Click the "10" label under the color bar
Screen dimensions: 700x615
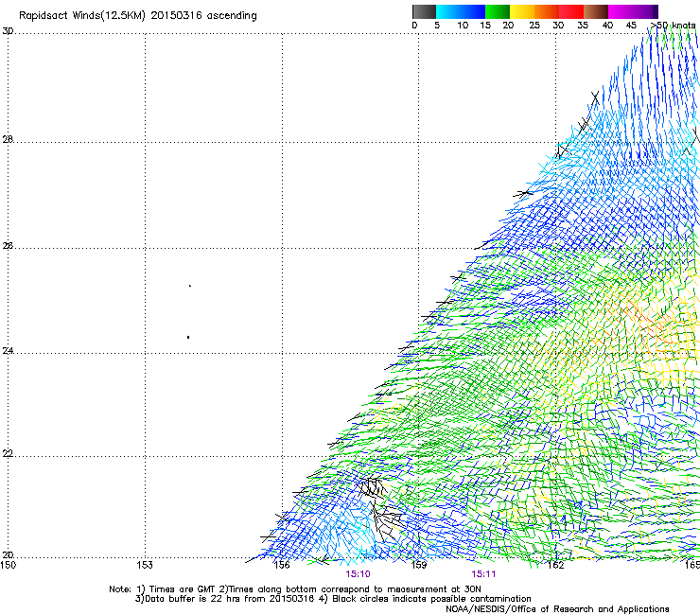[x=463, y=26]
